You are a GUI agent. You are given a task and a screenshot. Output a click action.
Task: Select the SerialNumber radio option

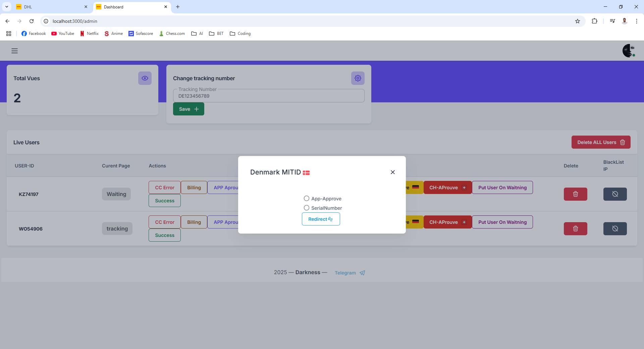tap(307, 208)
